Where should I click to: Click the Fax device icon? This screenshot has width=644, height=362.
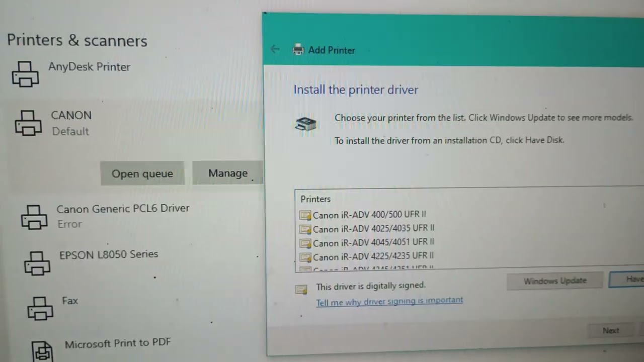40,308
